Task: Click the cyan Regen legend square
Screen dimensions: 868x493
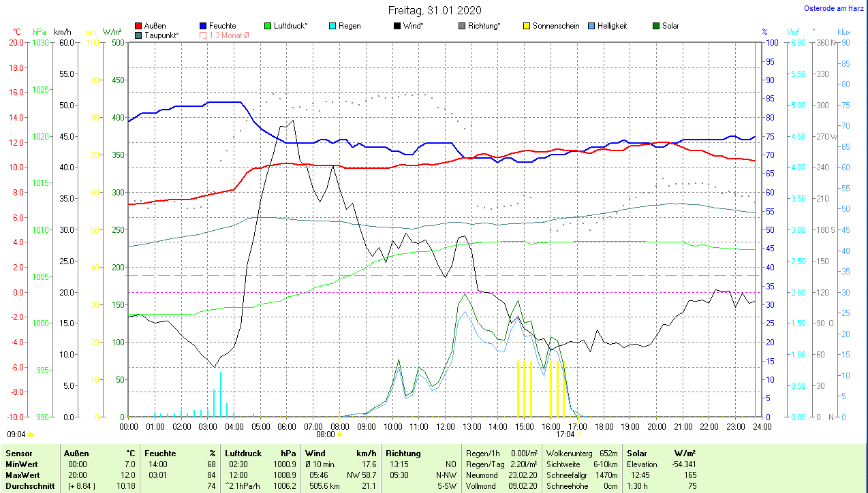Action: 332,26
